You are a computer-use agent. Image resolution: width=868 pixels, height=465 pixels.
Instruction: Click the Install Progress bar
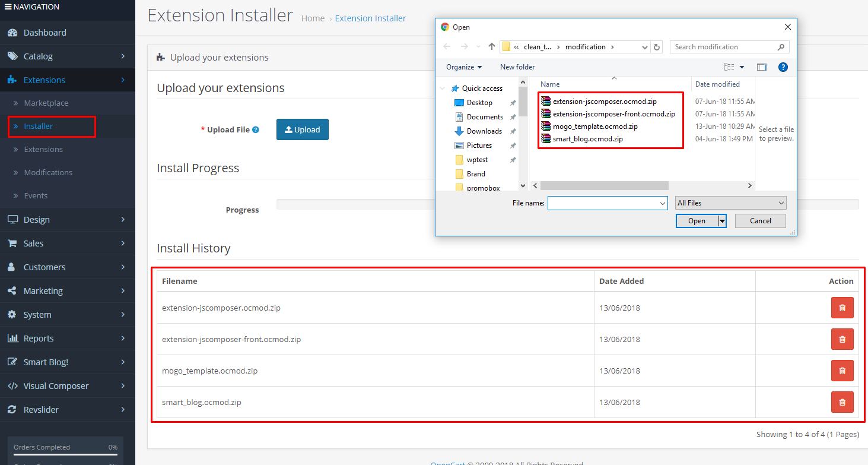point(567,204)
